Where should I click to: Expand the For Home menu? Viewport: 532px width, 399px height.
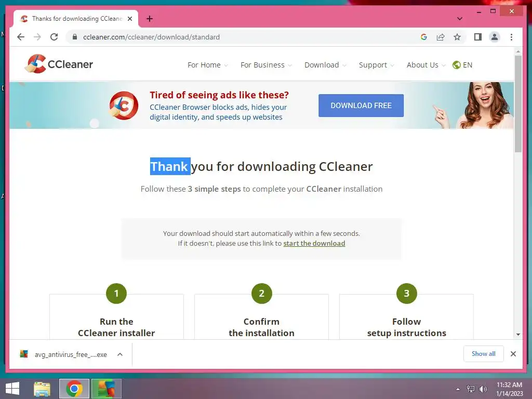207,65
